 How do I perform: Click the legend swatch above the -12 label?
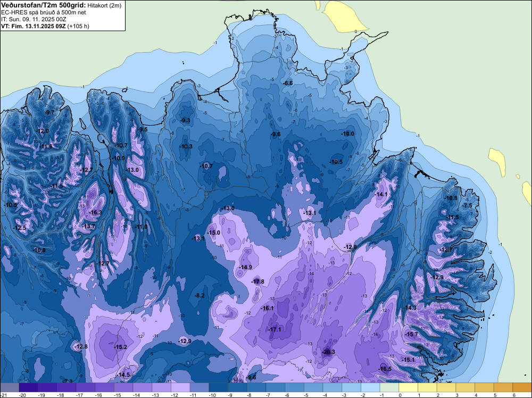coord(180,387)
